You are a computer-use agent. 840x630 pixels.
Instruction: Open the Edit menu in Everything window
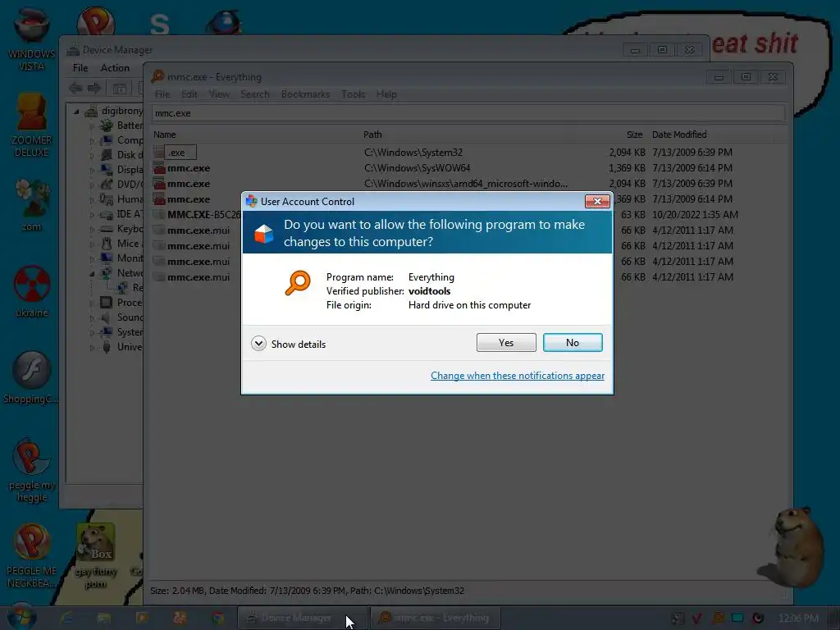[x=189, y=94]
